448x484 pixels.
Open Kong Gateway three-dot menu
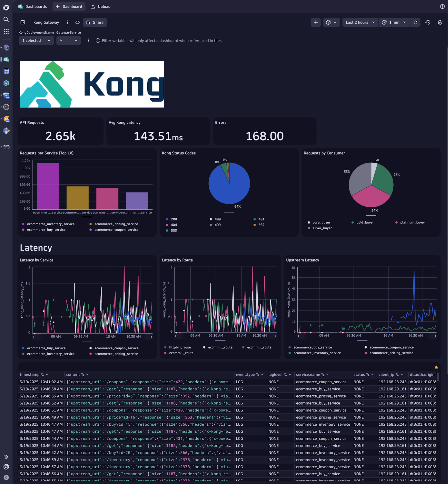(x=67, y=22)
